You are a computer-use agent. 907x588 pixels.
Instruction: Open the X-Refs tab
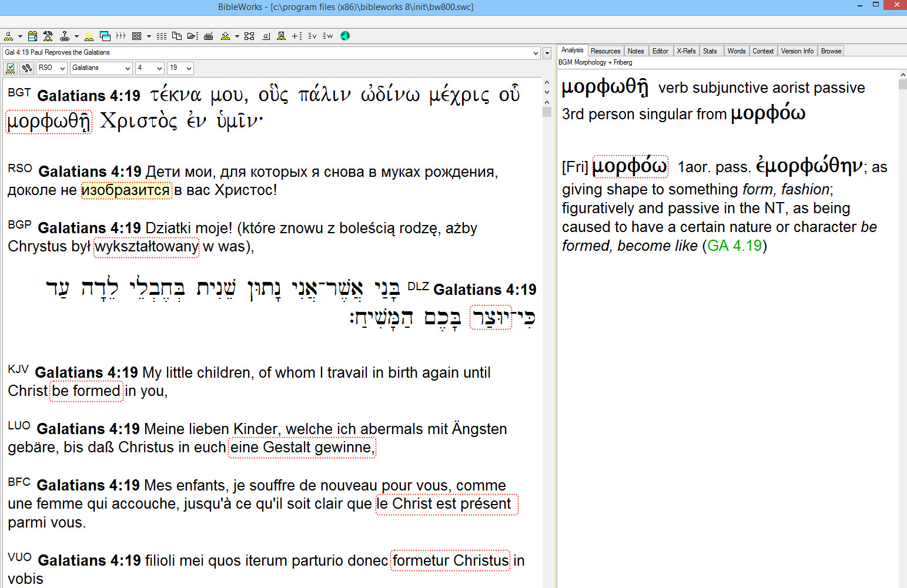(686, 51)
